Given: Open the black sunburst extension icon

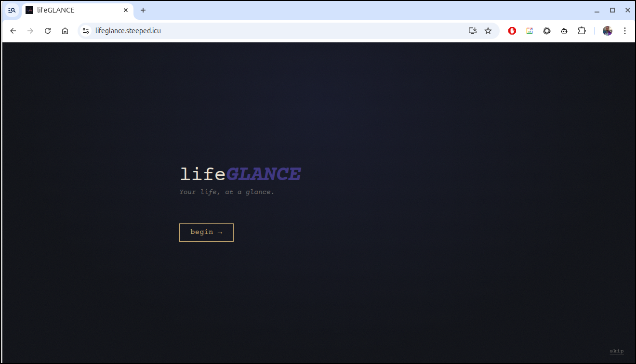Looking at the screenshot, I should pyautogui.click(x=547, y=31).
